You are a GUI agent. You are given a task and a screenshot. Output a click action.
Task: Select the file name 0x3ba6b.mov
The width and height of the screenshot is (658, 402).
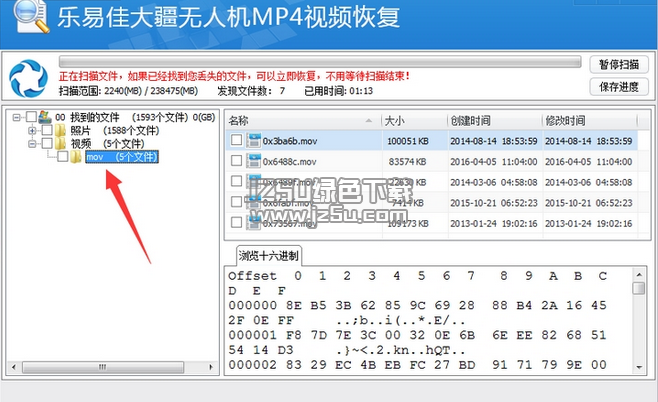click(x=290, y=141)
